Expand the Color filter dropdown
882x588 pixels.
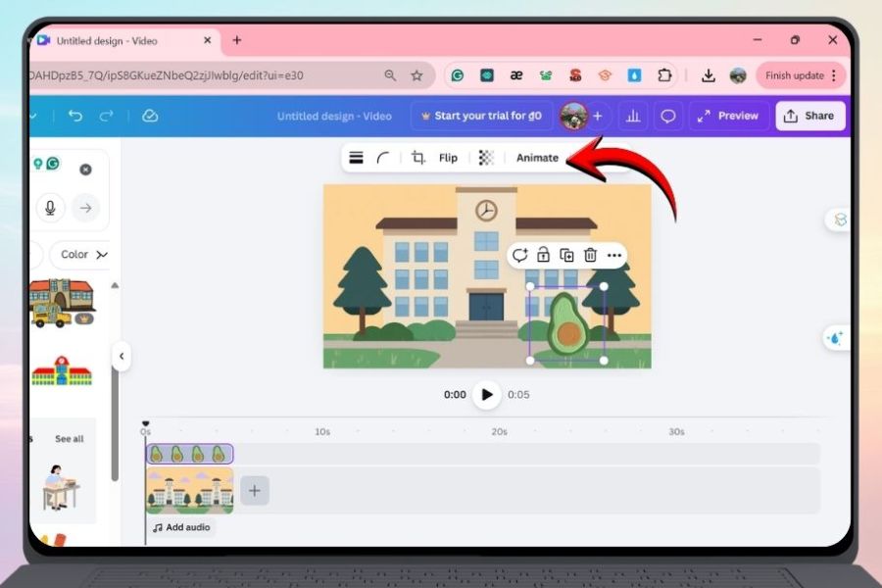[x=83, y=255]
